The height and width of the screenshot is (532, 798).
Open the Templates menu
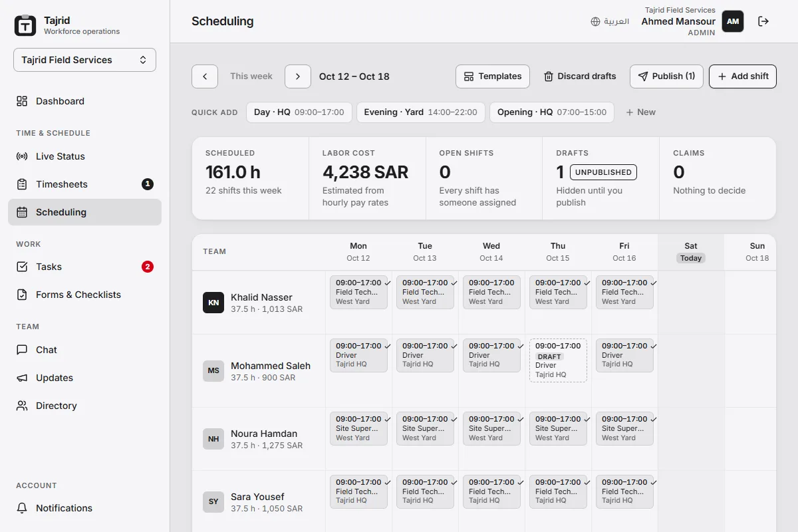point(493,76)
